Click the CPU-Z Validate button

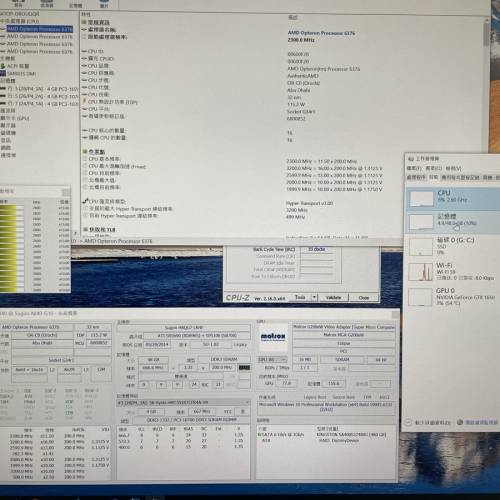(333, 297)
